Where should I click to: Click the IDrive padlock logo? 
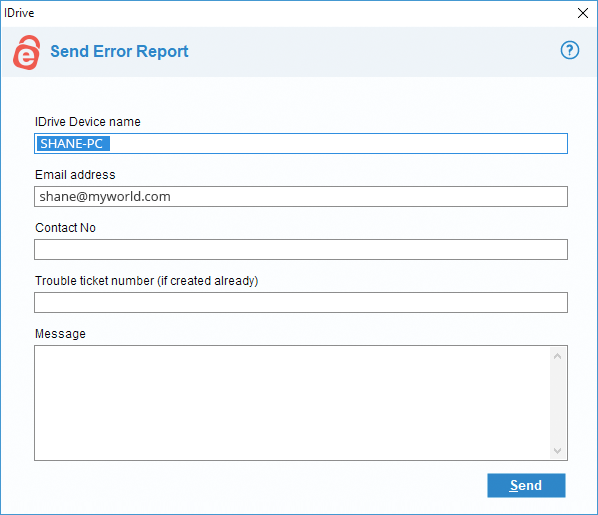point(27,53)
